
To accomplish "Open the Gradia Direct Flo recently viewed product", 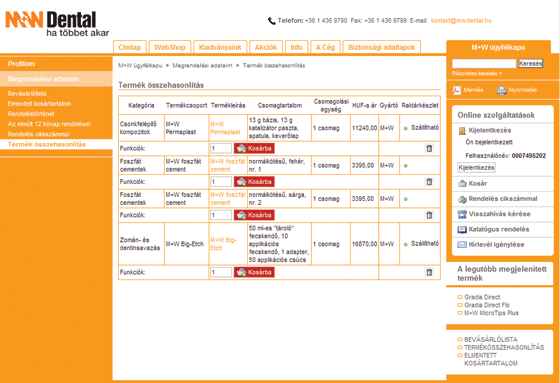I will tap(487, 305).
